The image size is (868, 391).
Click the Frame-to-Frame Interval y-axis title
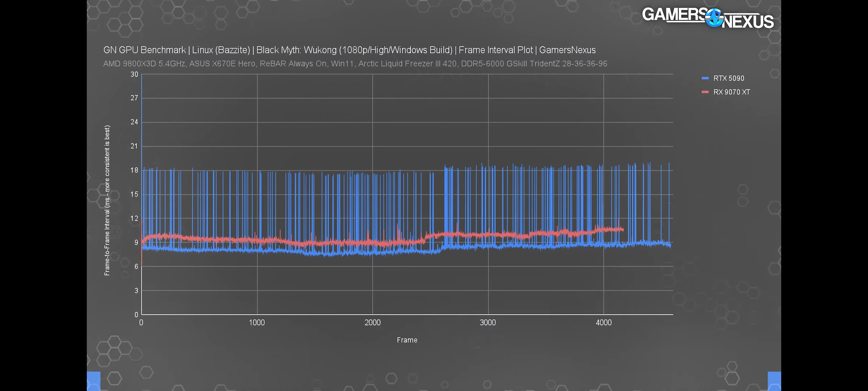(107, 200)
